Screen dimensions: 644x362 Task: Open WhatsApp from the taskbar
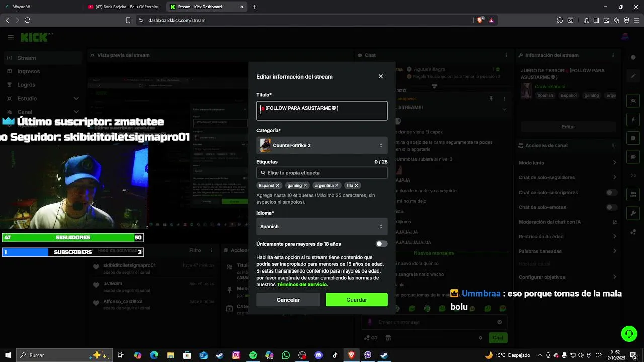286,355
